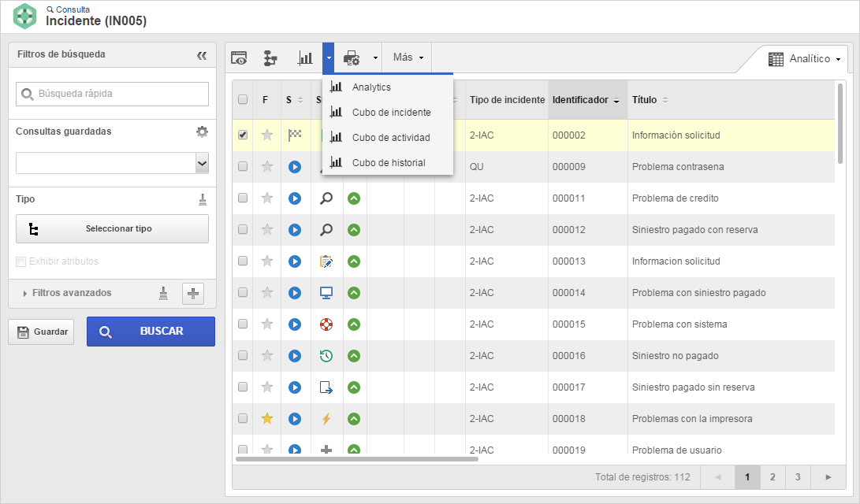Go to results page 2
Screen dimensions: 860x504
click(x=773, y=477)
